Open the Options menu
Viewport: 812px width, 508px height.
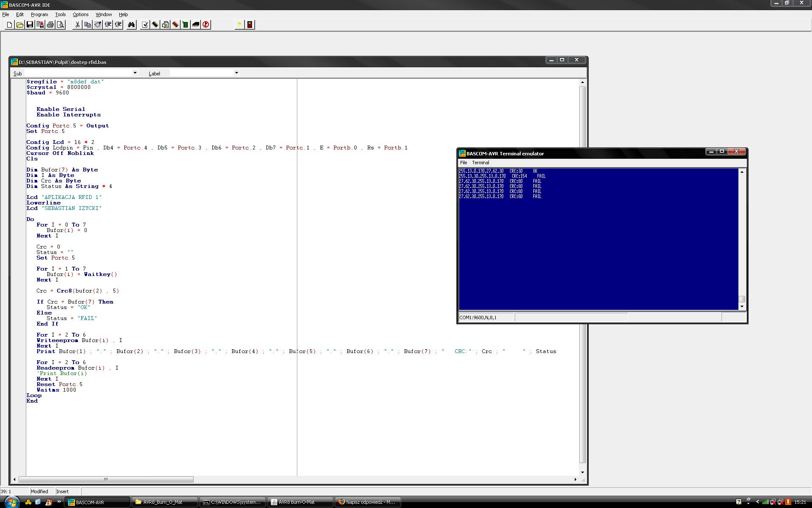click(x=80, y=14)
